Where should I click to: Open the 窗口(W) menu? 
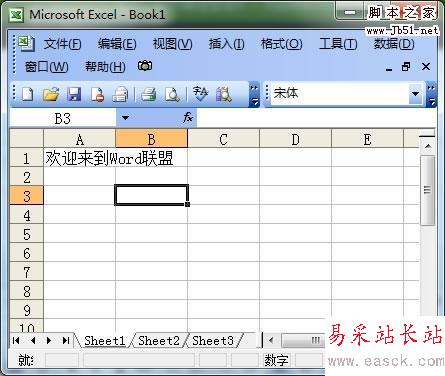[x=46, y=67]
